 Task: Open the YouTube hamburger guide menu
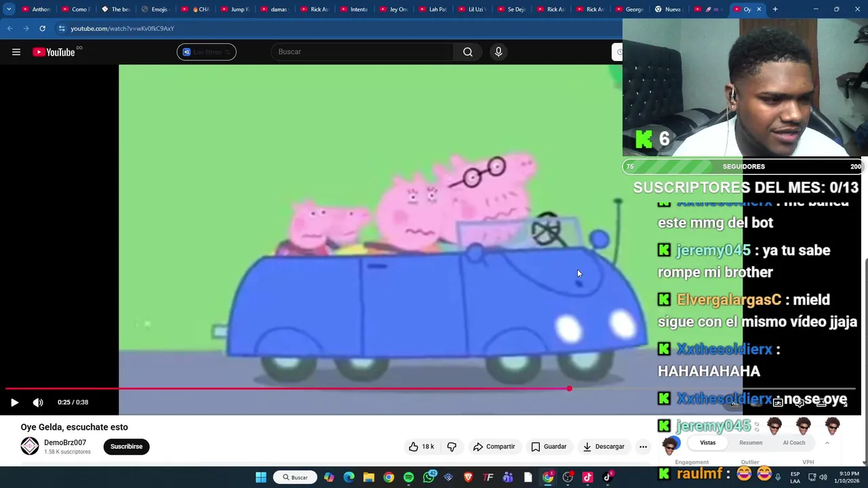point(16,52)
